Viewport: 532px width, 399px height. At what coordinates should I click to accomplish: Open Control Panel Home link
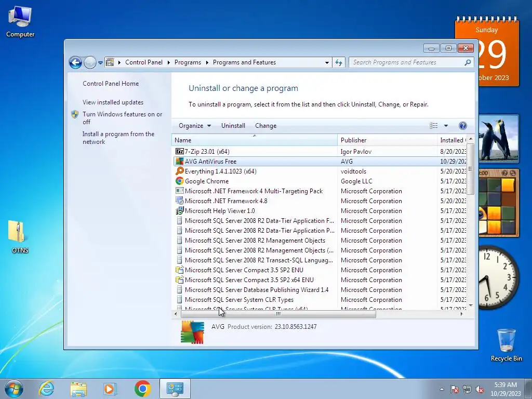(x=111, y=84)
